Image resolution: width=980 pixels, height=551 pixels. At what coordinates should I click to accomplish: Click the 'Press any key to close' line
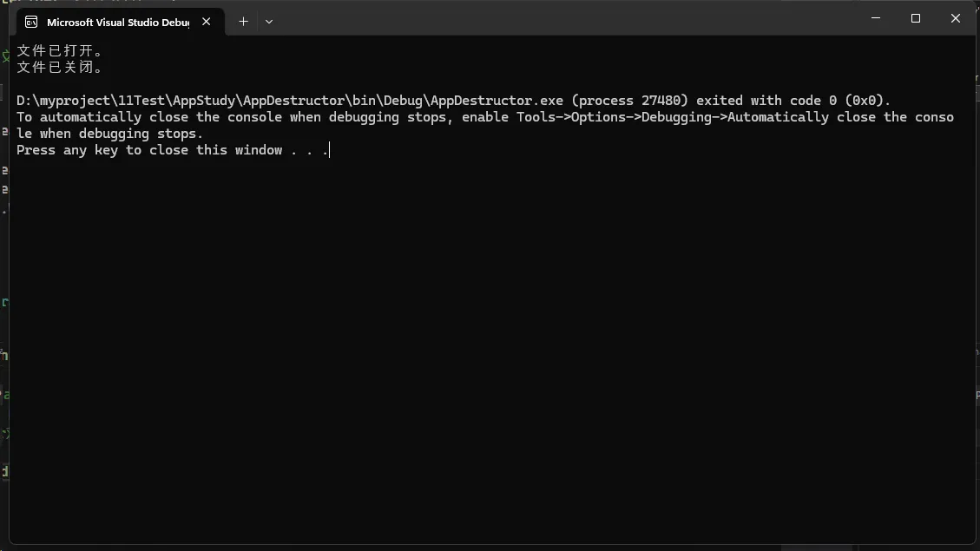click(x=173, y=150)
